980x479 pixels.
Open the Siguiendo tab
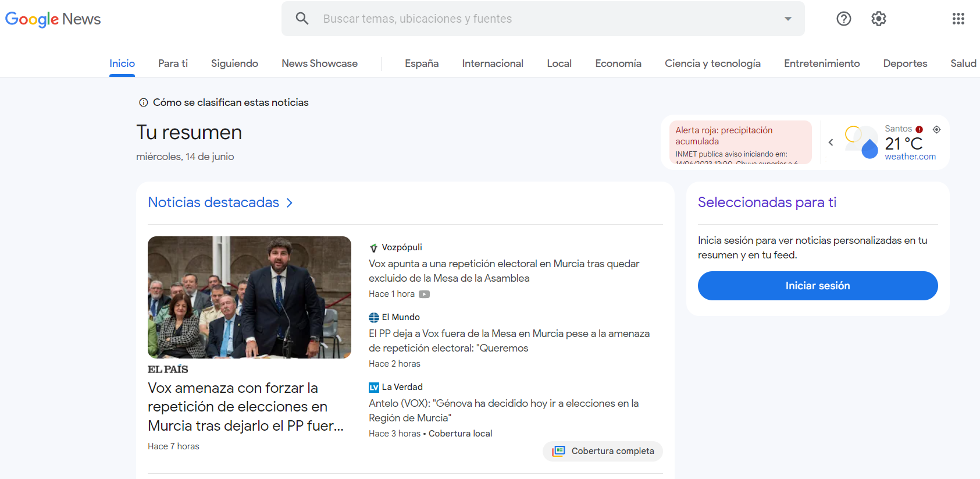tap(234, 63)
